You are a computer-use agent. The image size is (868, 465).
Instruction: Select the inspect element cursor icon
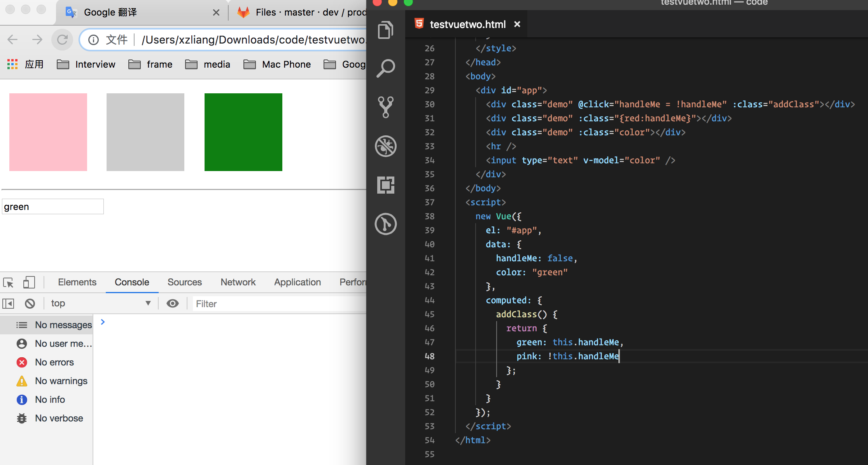[x=9, y=282]
